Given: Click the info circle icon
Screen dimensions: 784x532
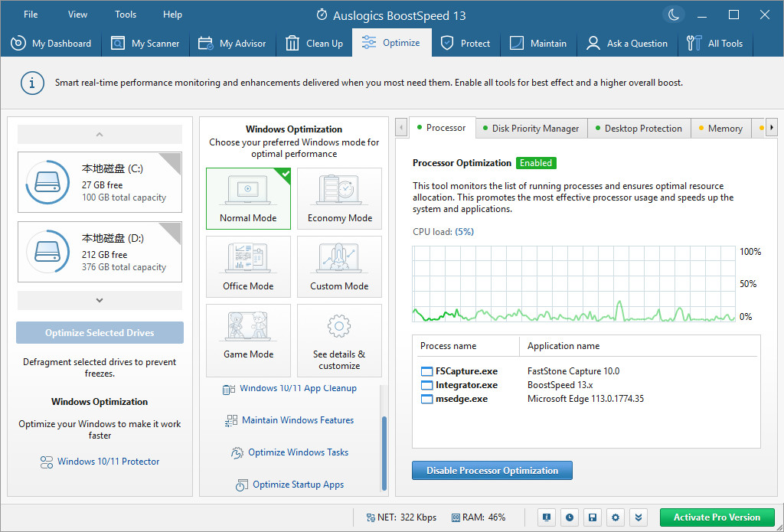Looking at the screenshot, I should tap(32, 83).
